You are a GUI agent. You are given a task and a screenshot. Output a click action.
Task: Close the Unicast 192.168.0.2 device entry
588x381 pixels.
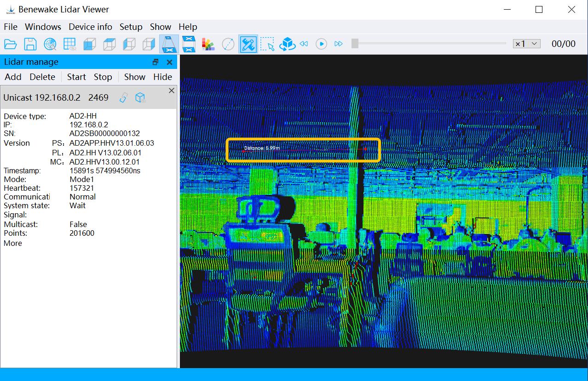tap(172, 91)
